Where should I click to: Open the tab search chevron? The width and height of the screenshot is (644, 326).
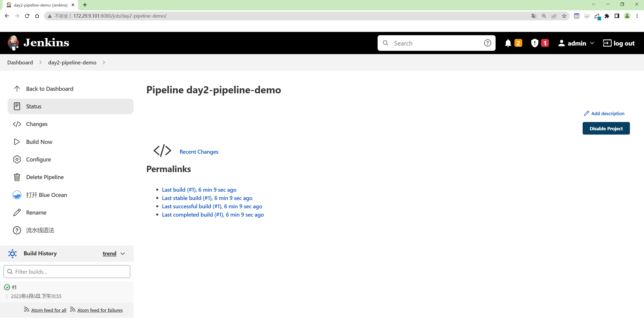(593, 4)
